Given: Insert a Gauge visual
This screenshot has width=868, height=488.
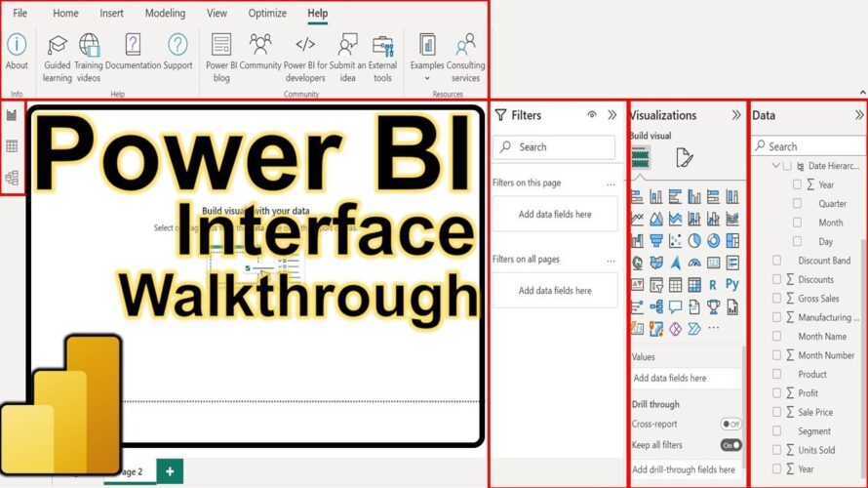Looking at the screenshot, I should (694, 263).
